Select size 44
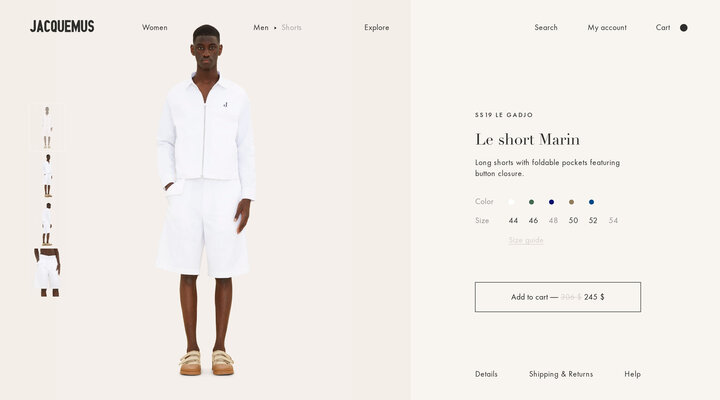This screenshot has width=720, height=400. click(x=513, y=220)
